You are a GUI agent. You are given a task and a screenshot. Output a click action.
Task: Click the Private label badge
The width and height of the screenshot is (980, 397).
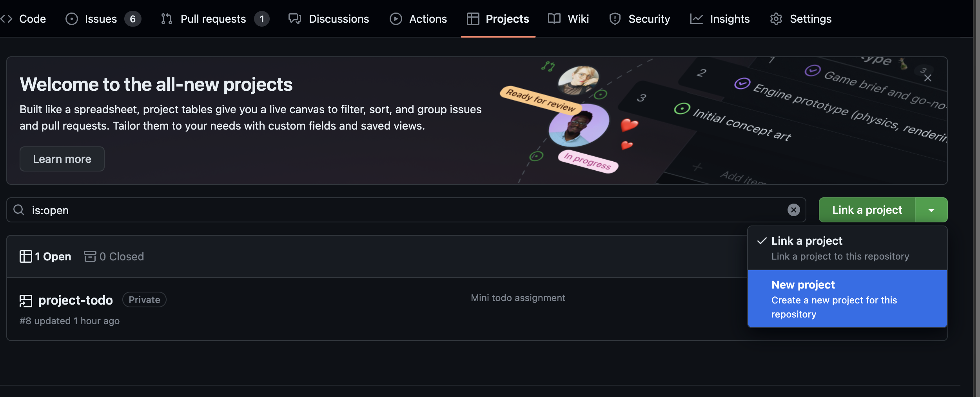click(144, 300)
